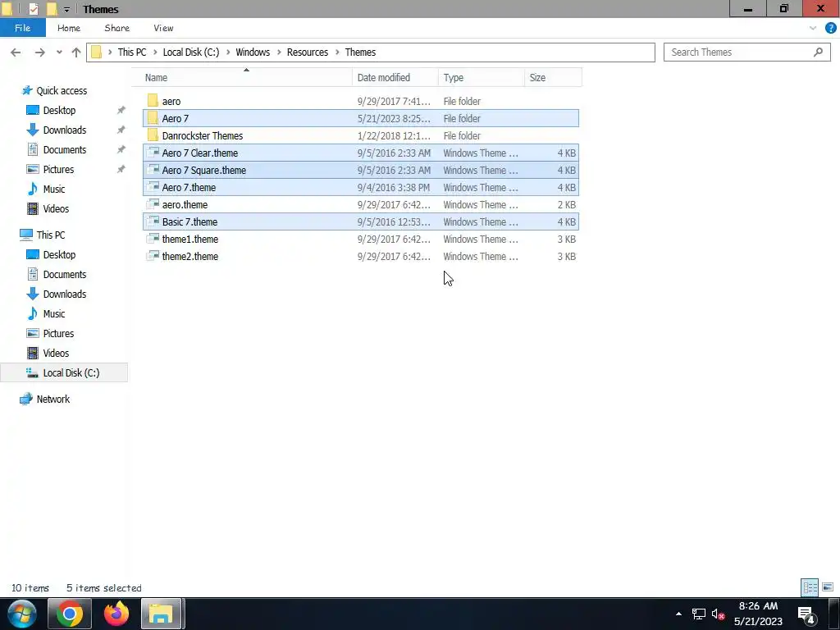
Task: Switch to the Home ribbon tab
Action: tap(69, 28)
